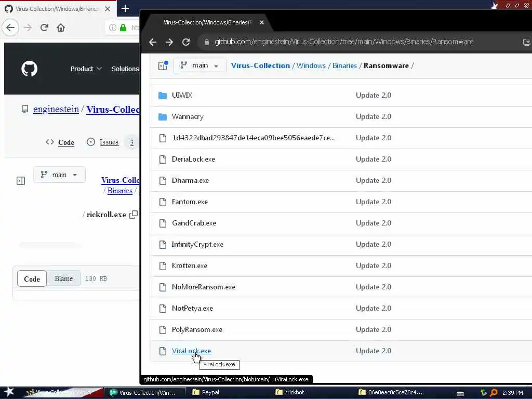Copy the rickroll.exe path icon
The height and width of the screenshot is (399, 532).
(x=134, y=215)
